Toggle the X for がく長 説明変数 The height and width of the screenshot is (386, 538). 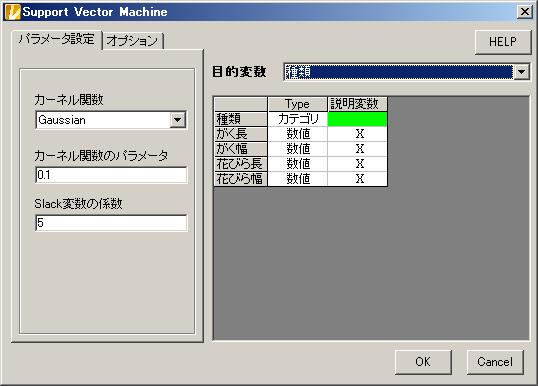(x=357, y=134)
